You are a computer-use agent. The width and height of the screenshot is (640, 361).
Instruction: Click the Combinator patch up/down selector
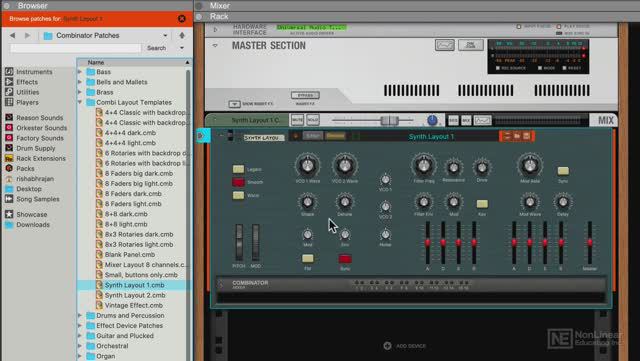pyautogui.click(x=507, y=136)
